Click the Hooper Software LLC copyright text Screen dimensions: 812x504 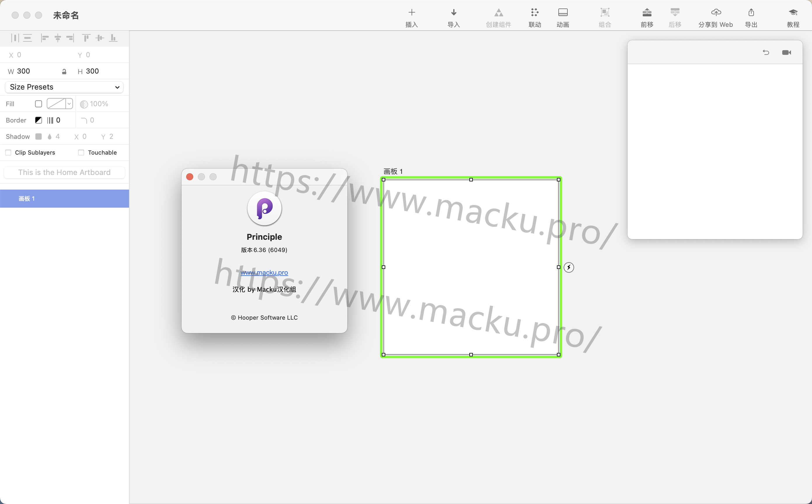point(264,318)
